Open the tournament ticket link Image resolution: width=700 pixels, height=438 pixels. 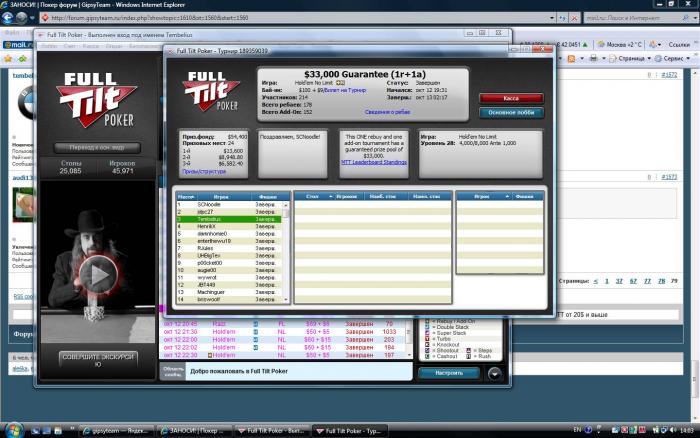click(345, 90)
